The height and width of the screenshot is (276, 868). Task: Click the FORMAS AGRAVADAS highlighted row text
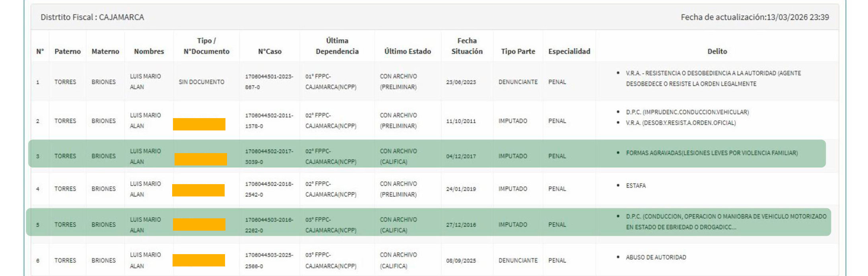(711, 153)
